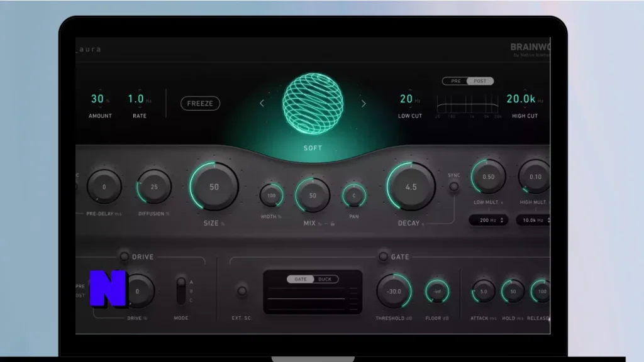Select DUCK in the Gate/Duck switch
Viewport: 644px width, 362px height.
tap(325, 279)
